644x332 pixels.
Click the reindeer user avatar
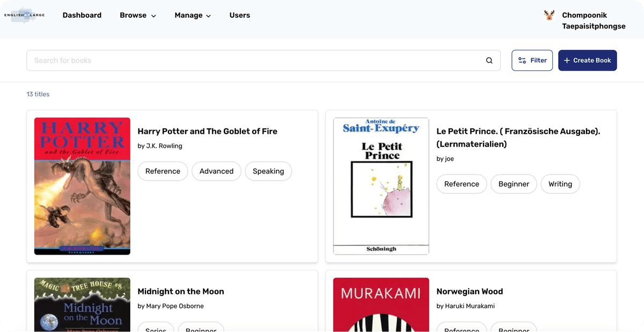click(x=549, y=16)
